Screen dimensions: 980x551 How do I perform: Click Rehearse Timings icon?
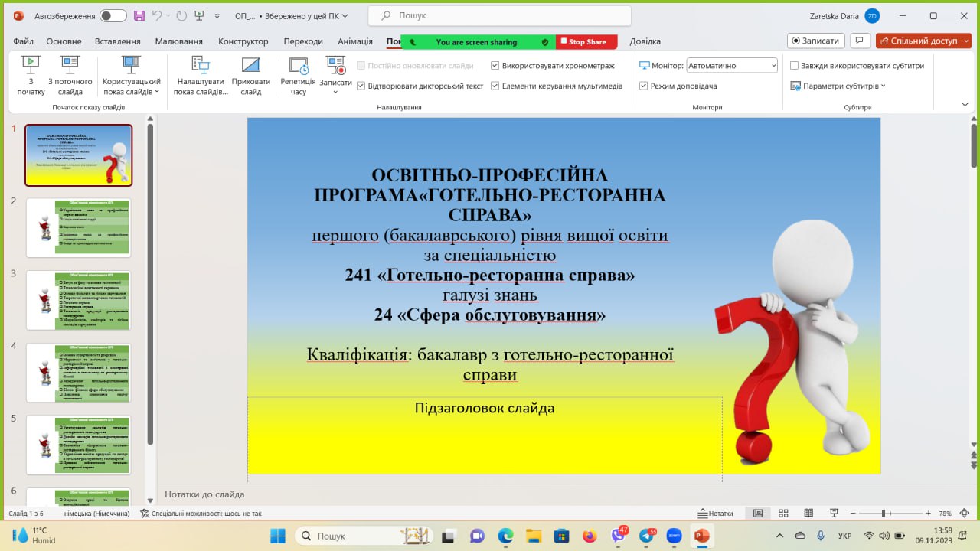(298, 66)
